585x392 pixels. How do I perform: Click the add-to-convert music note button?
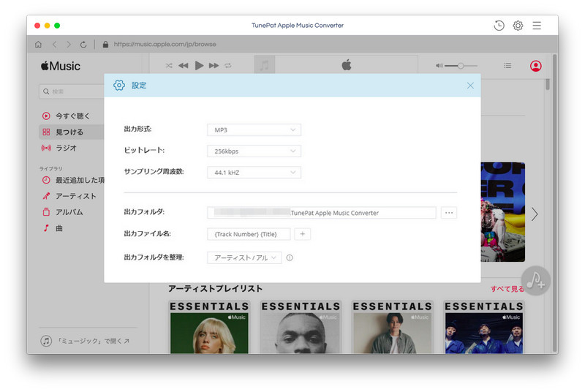point(536,281)
